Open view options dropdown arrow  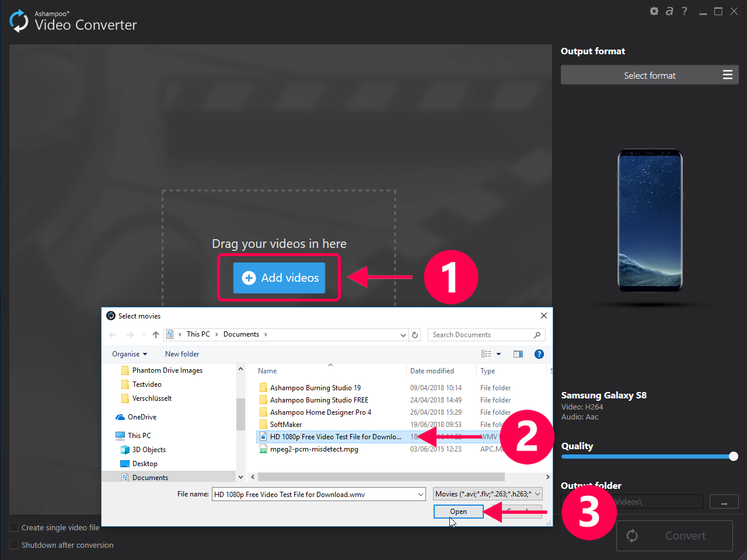[x=498, y=354]
